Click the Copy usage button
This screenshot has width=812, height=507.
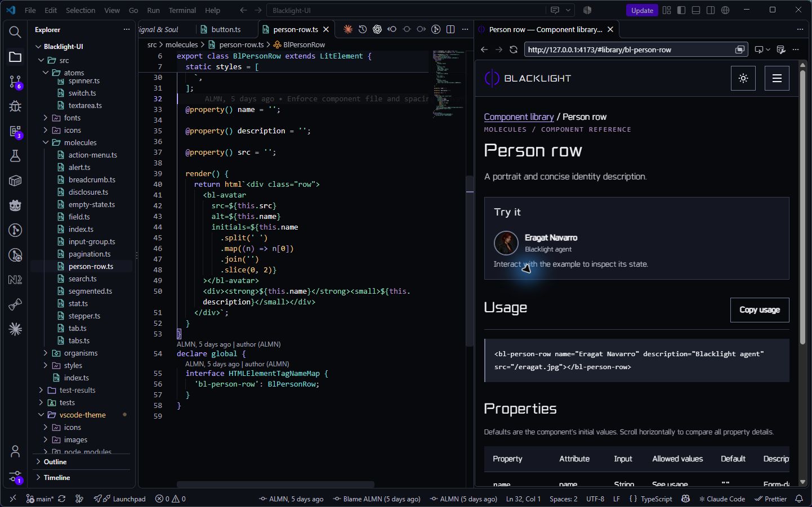click(x=760, y=310)
